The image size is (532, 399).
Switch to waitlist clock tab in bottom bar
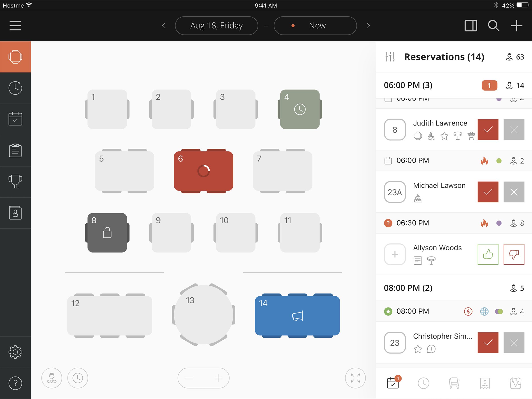coord(423,383)
